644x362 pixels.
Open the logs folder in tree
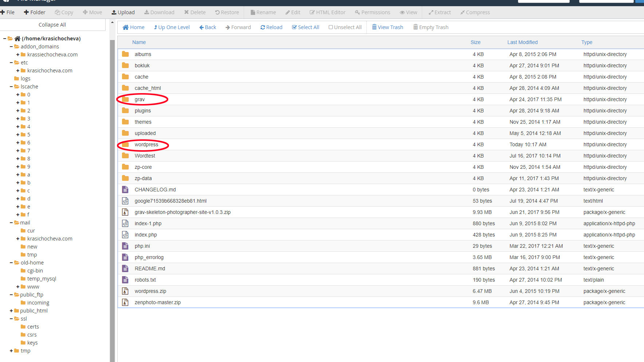coord(22,79)
